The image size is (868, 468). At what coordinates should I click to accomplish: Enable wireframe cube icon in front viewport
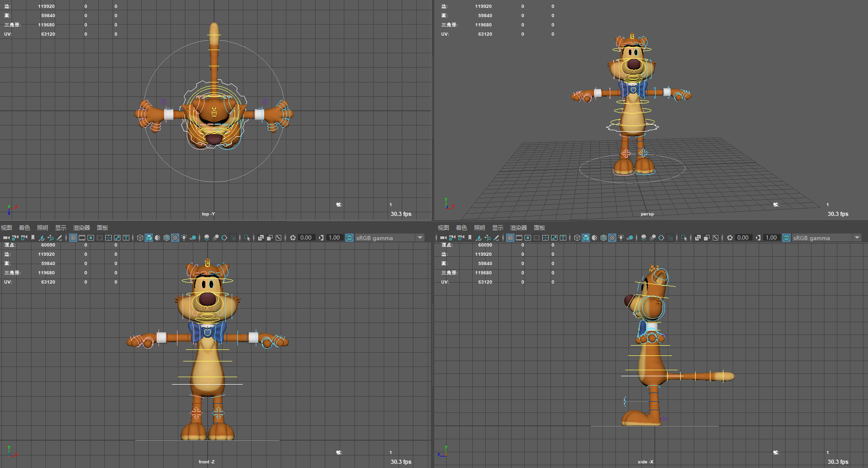coord(140,238)
